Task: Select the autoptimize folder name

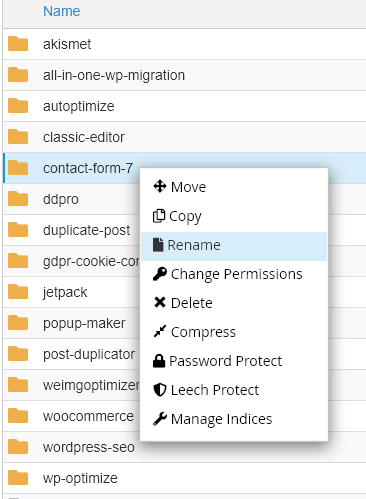Action: pos(79,107)
